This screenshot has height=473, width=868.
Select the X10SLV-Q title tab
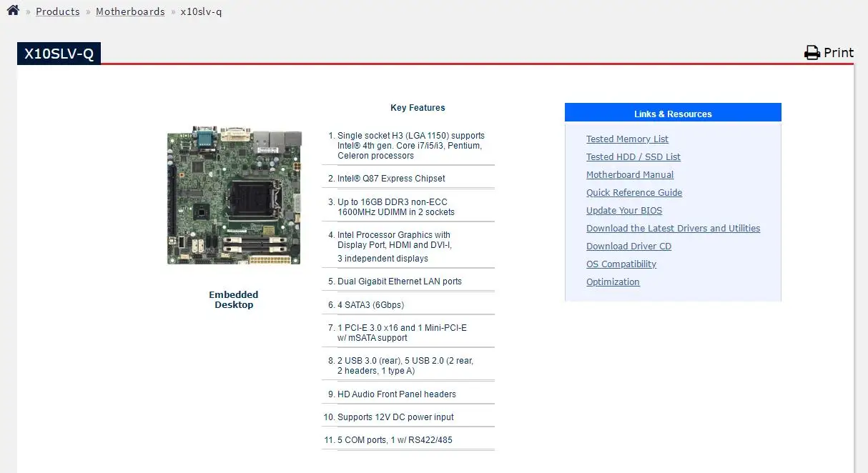pyautogui.click(x=59, y=54)
